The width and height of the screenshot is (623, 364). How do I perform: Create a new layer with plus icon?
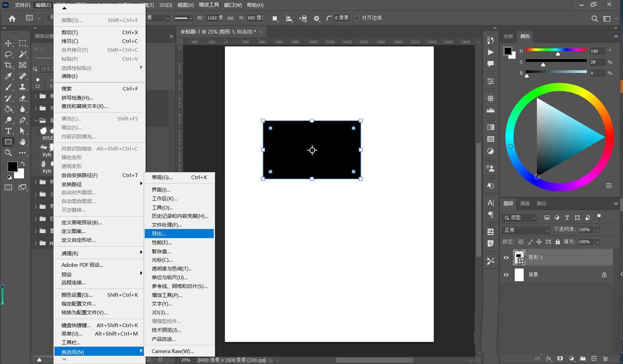(594, 358)
